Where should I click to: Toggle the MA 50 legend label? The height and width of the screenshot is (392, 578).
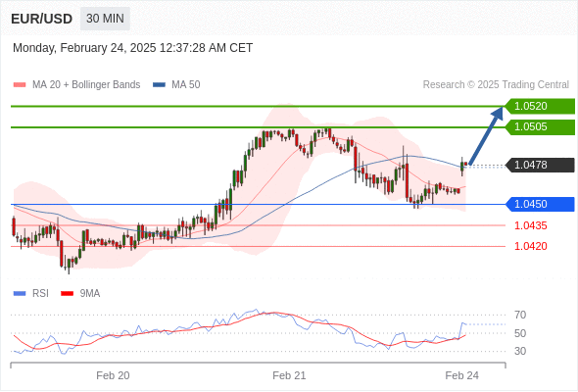(186, 85)
